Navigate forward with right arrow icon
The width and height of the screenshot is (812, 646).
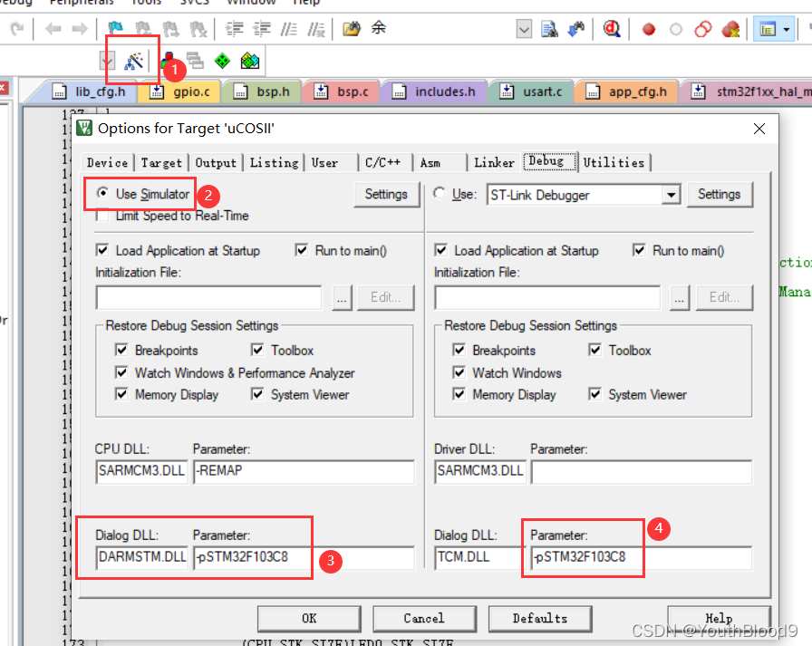click(79, 28)
